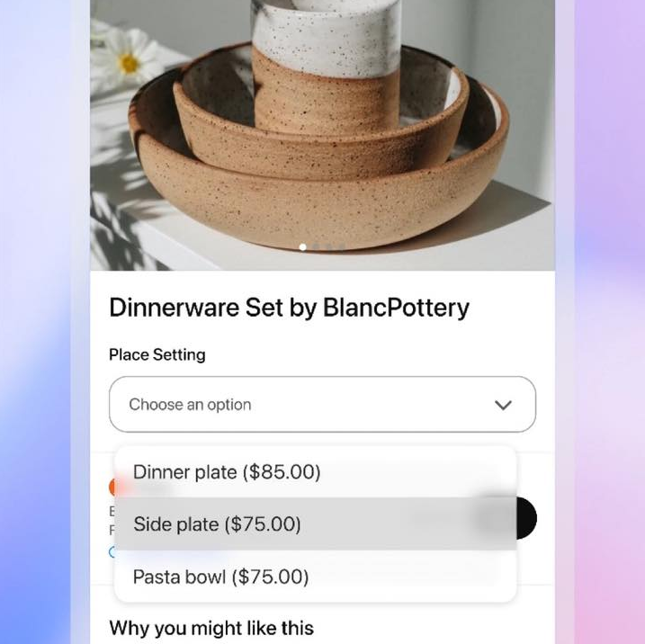Click the Place Setting field label

[x=157, y=355]
